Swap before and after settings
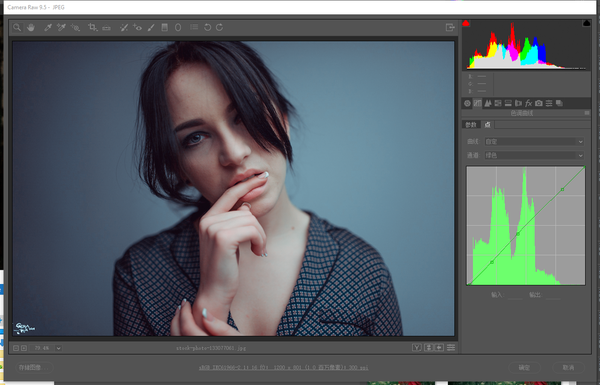This screenshot has width=600, height=385. (x=429, y=347)
